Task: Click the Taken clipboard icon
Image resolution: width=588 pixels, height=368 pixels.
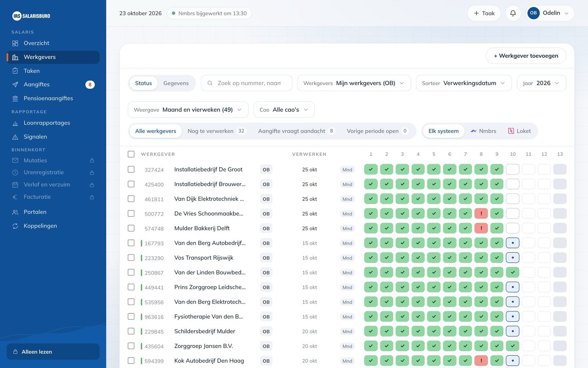Action: tap(15, 71)
